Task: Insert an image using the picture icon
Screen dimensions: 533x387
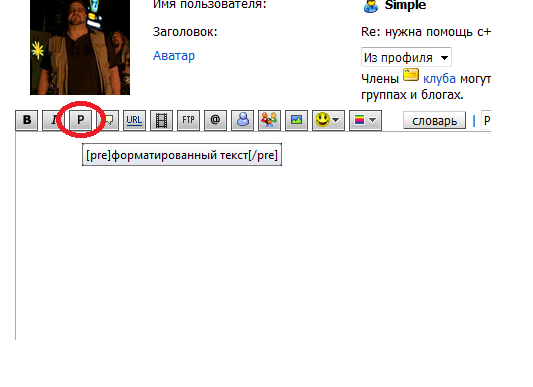Action: 296,120
